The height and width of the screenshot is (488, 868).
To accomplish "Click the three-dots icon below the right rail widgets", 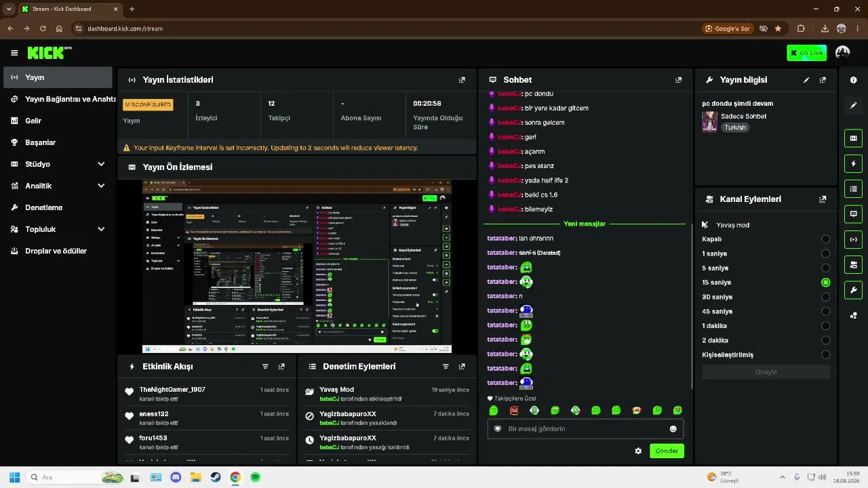I will 853,315.
